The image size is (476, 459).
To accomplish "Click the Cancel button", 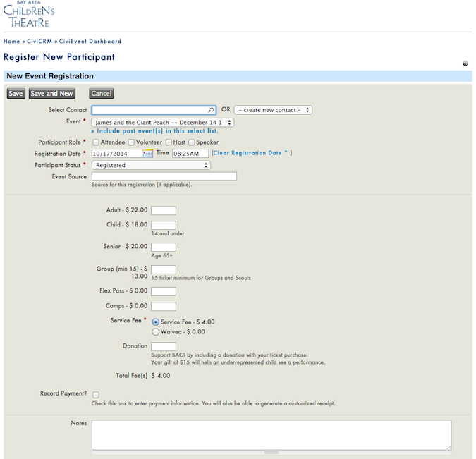I will (102, 94).
